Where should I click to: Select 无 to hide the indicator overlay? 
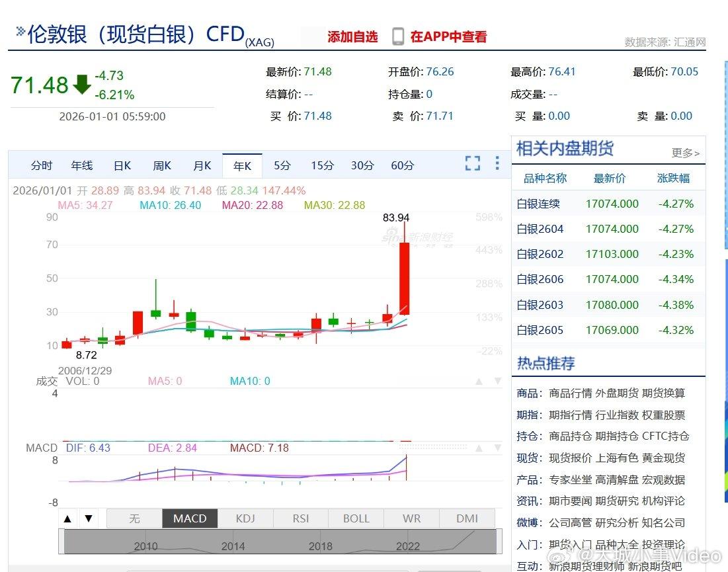[x=134, y=518]
